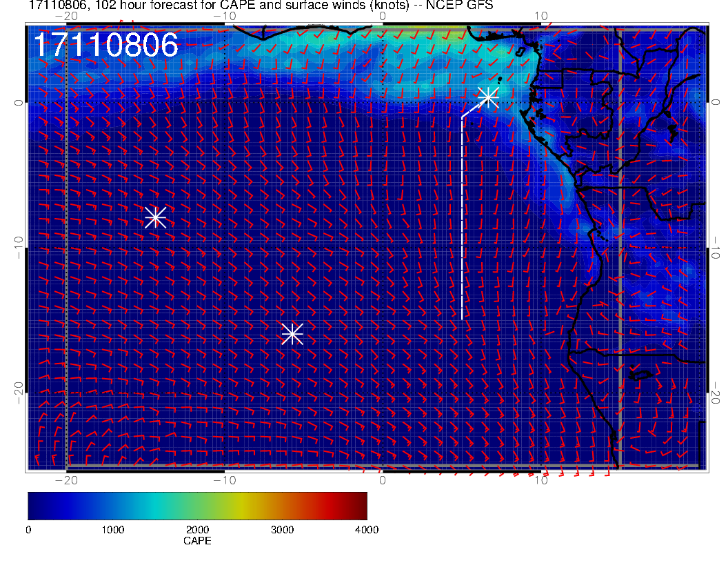728x563 pixels.
Task: Click the '0' label on the left latitude axis
Action: (18, 103)
